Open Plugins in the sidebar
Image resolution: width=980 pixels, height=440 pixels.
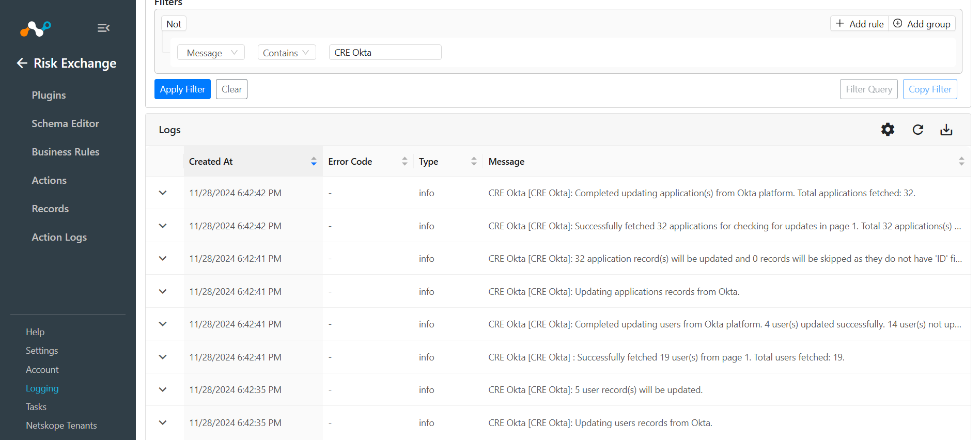pyautogui.click(x=49, y=95)
